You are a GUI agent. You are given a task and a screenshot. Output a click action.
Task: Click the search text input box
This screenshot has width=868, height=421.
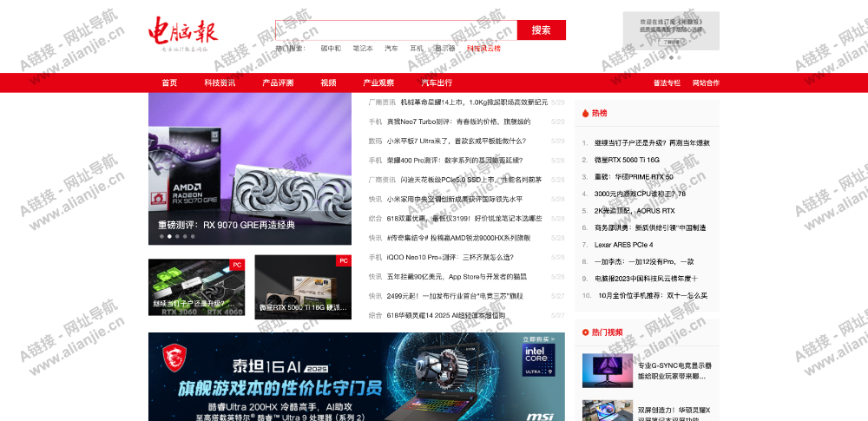point(397,30)
